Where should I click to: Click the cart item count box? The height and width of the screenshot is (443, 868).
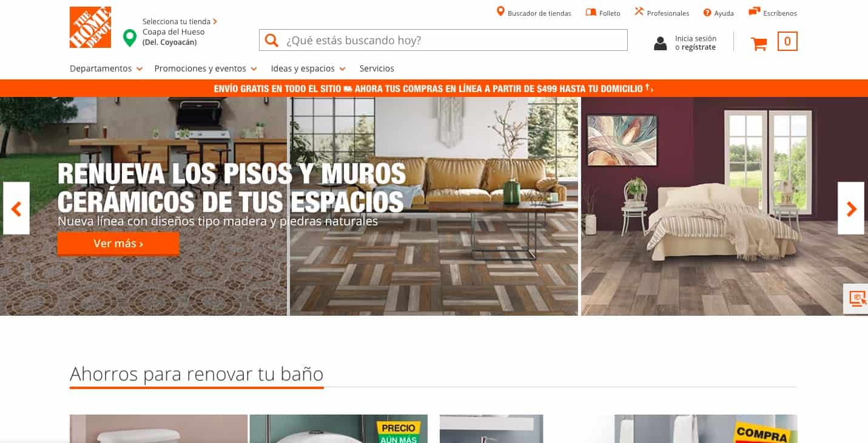(787, 41)
